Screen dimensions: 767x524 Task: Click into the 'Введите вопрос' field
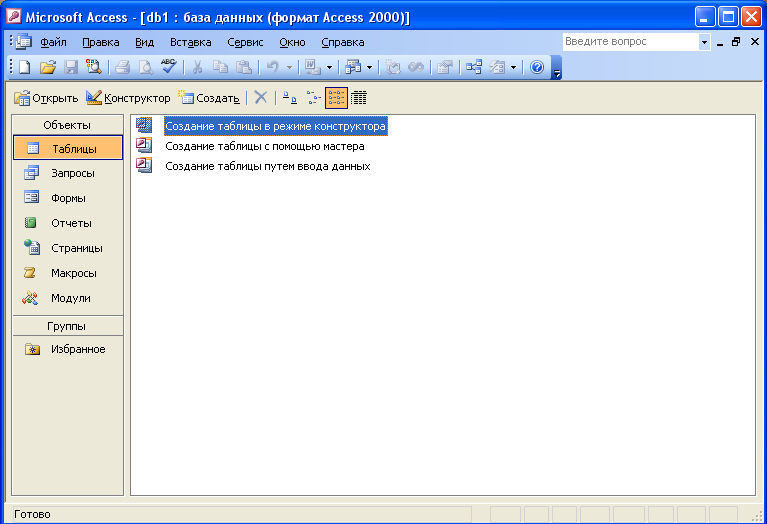coord(631,42)
